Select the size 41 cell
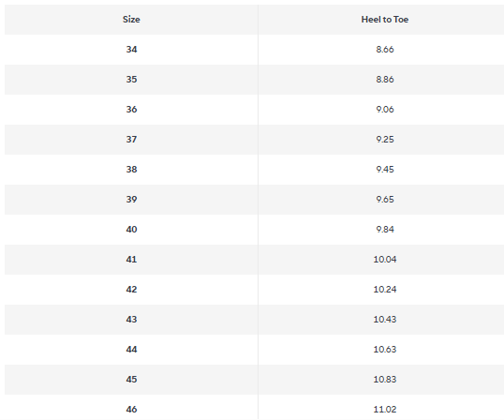This screenshot has height=420, width=504. [131, 260]
